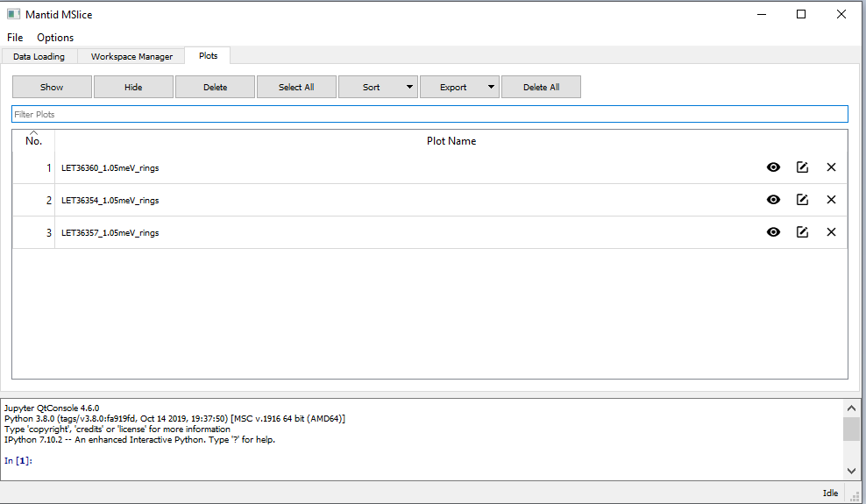Click edit icon for LET36357_1.05meV_rings plot
The height and width of the screenshot is (504, 866).
[x=802, y=232]
